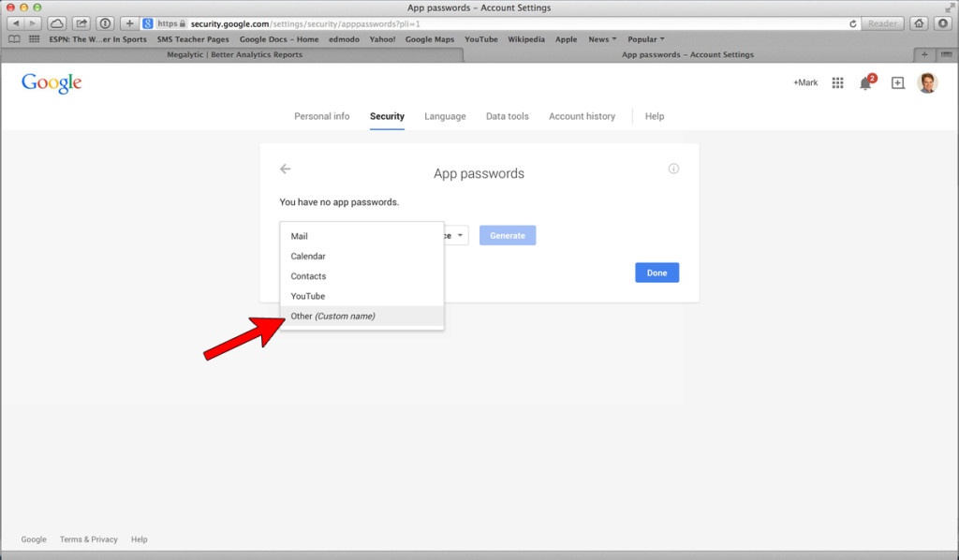Screen dimensions: 959x560
Task: Select the Personal info tab
Action: click(321, 116)
